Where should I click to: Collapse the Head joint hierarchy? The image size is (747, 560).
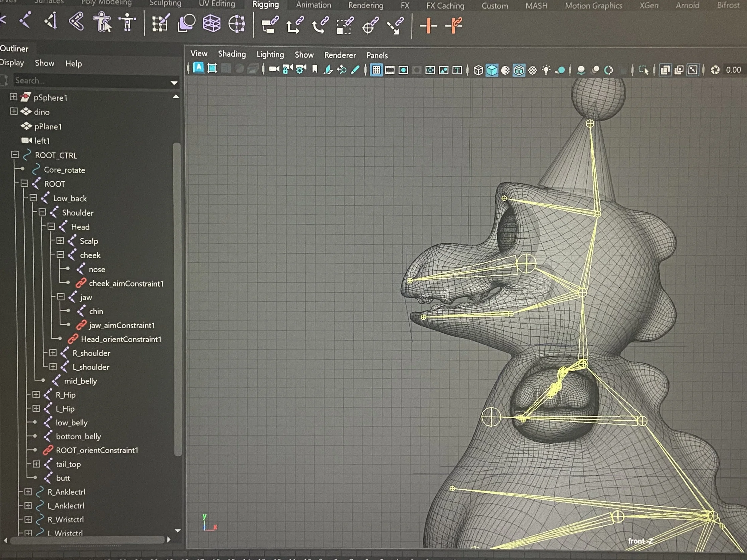51,226
